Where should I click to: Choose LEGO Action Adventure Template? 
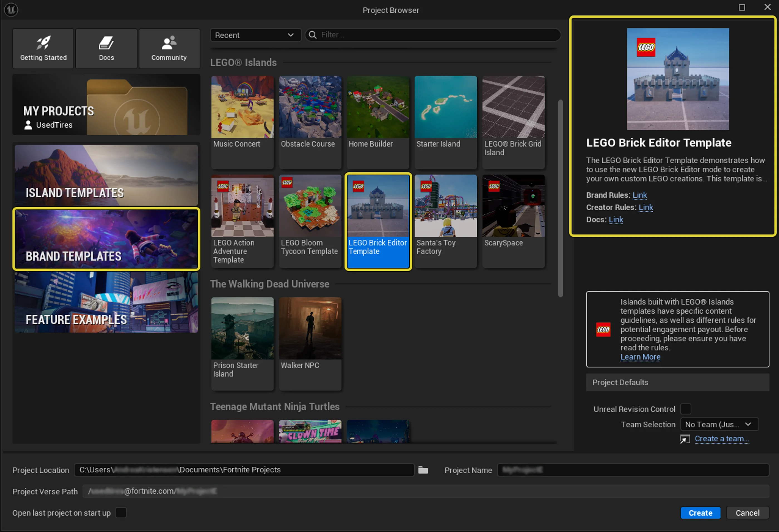242,221
